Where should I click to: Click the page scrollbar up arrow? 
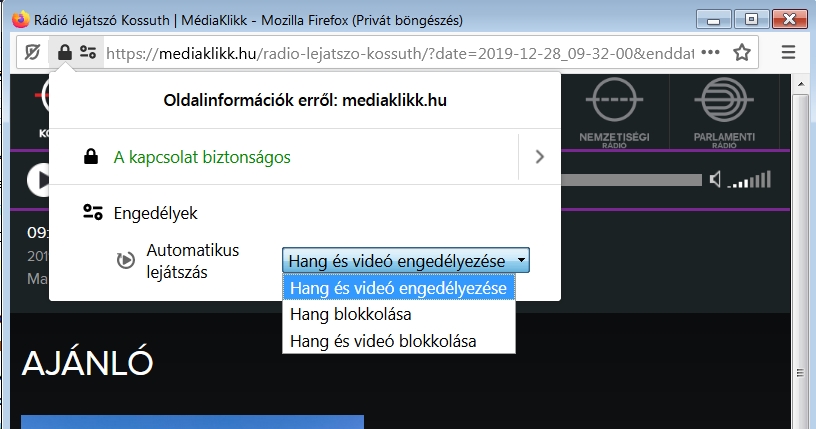tap(801, 83)
